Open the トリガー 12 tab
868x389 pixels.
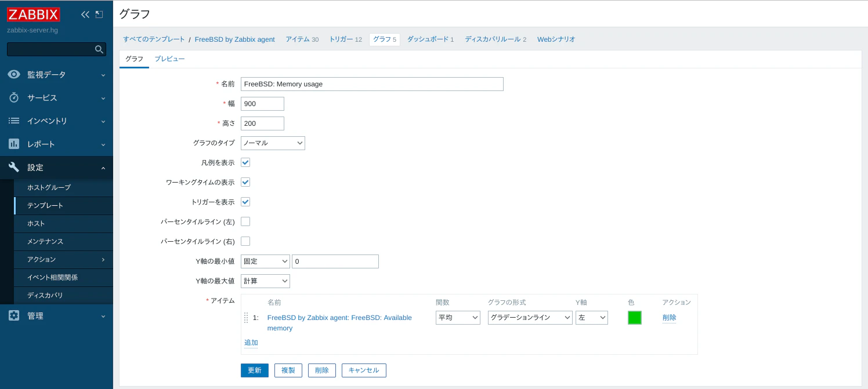[x=345, y=39]
